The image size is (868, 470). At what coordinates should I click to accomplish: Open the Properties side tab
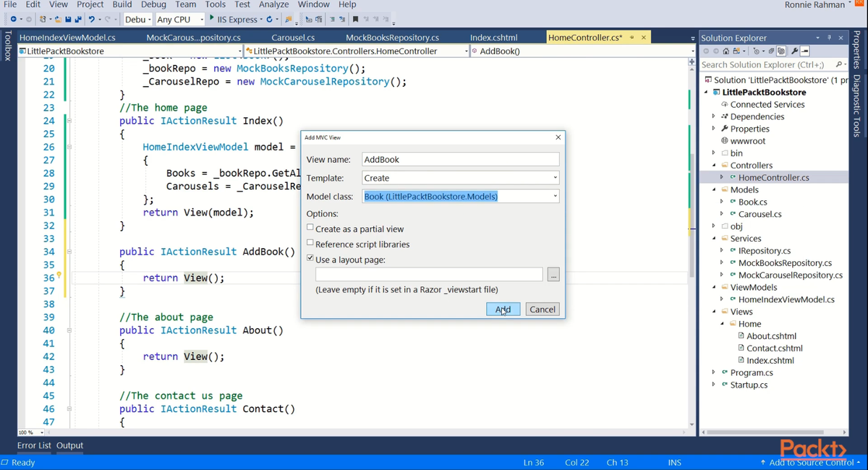click(x=857, y=51)
